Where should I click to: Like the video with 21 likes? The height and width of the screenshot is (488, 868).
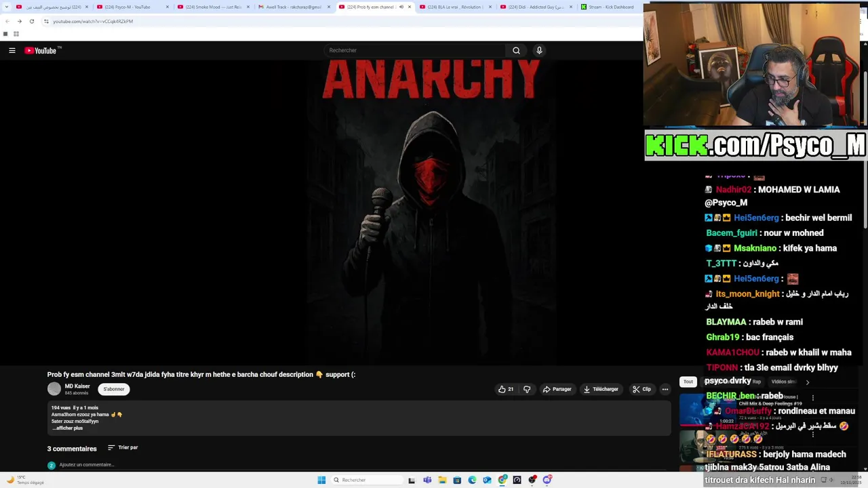tap(506, 389)
